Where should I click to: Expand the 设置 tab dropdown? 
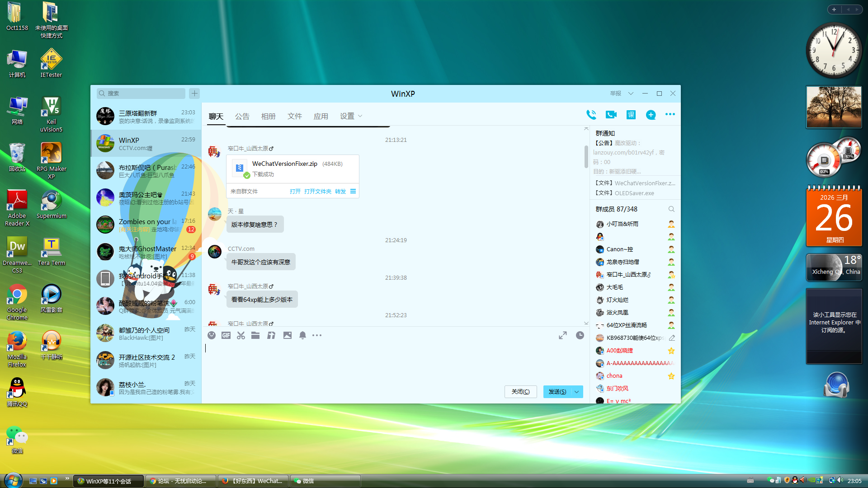(x=360, y=116)
